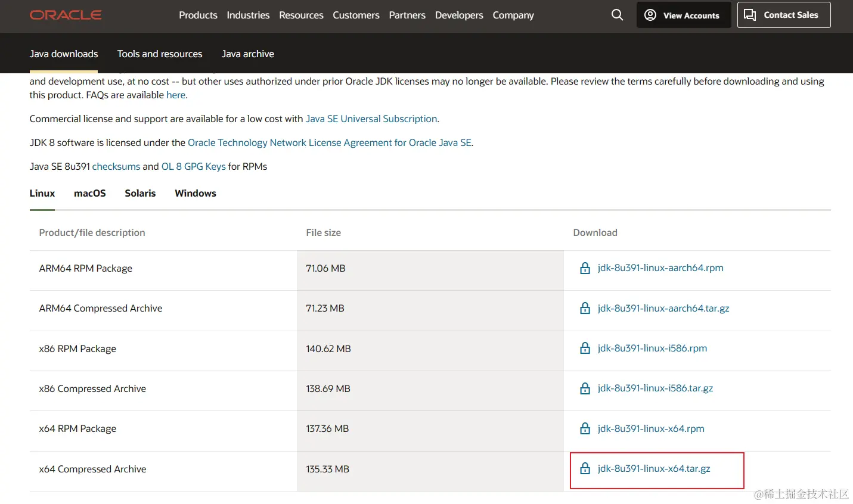Click the ARM64 RPM Package description
The height and width of the screenshot is (504, 853).
click(86, 268)
